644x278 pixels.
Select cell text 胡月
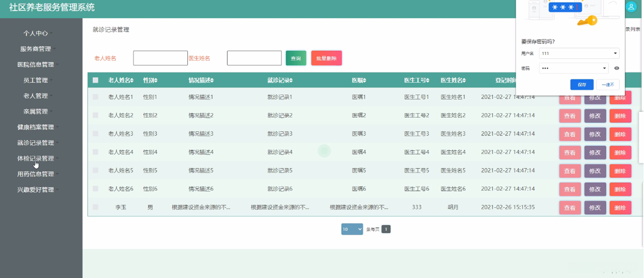pyautogui.click(x=453, y=207)
